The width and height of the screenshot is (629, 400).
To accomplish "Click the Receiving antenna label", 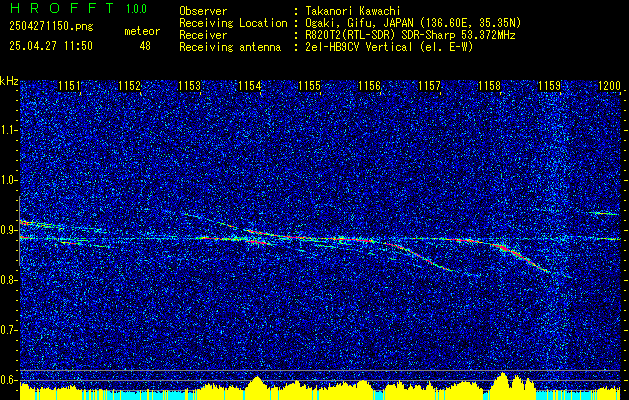I will click(x=230, y=47).
